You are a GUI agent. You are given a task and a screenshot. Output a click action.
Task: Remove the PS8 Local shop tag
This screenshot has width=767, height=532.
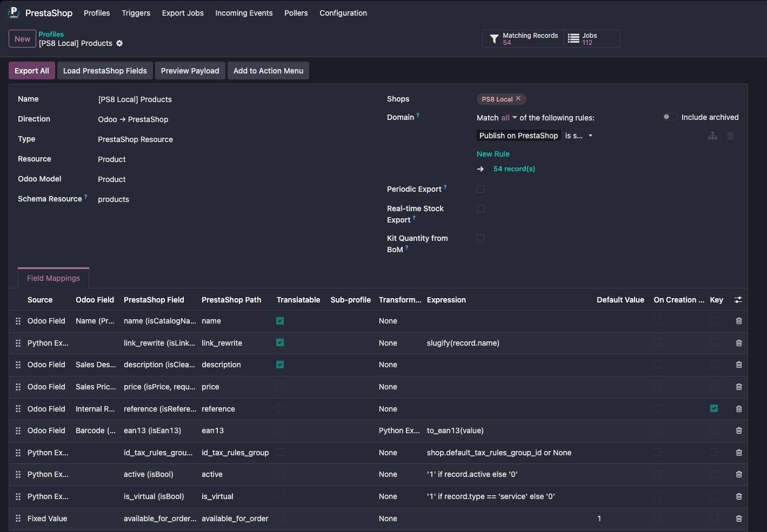click(518, 98)
